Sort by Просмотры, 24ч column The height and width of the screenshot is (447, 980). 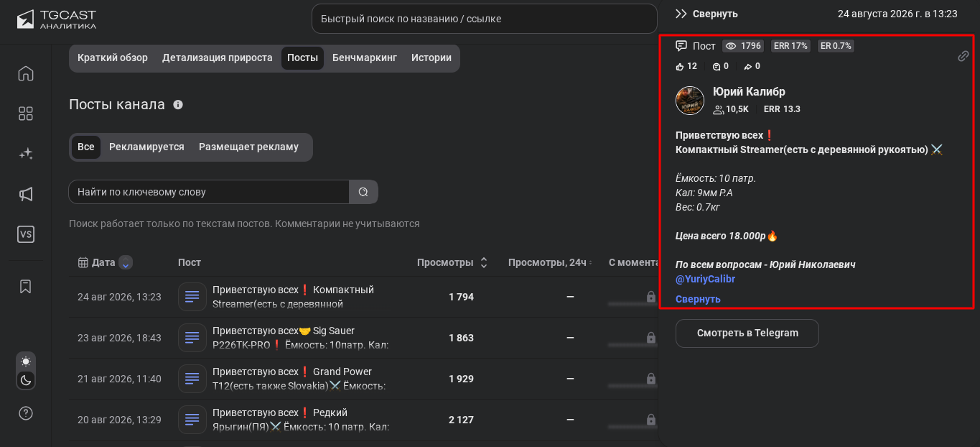pyautogui.click(x=550, y=263)
